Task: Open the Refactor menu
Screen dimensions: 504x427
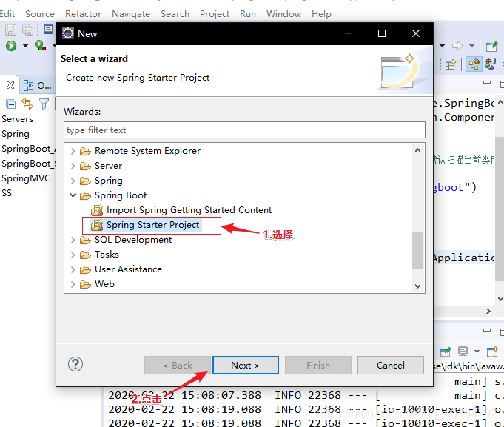Action: [83, 14]
